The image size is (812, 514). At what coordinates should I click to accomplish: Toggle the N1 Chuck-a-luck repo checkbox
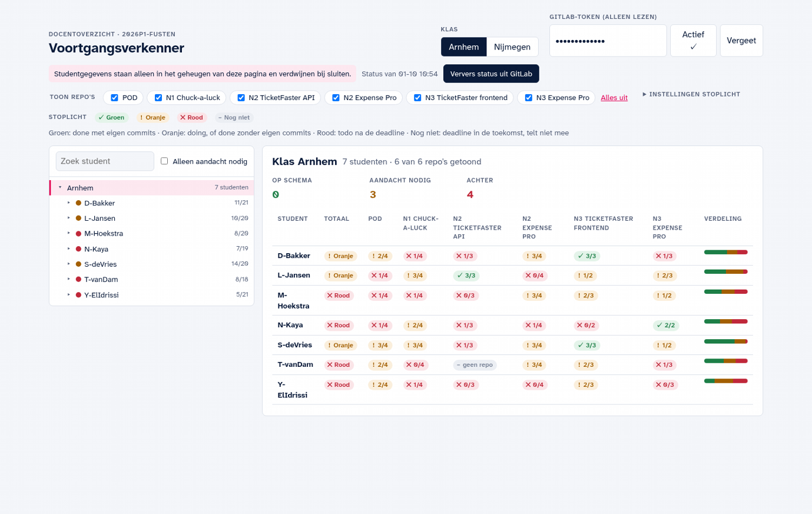[158, 98]
